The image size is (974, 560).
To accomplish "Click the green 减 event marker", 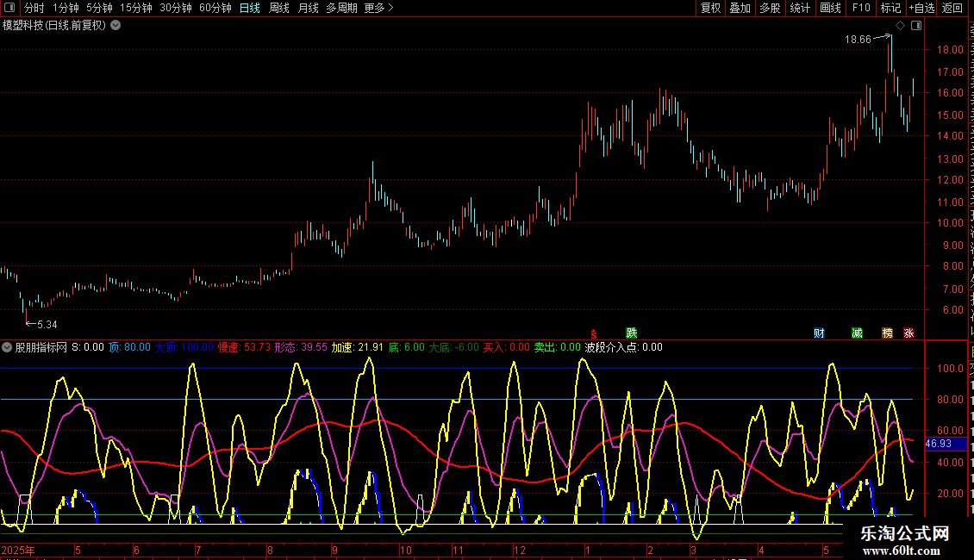I will 858,333.
